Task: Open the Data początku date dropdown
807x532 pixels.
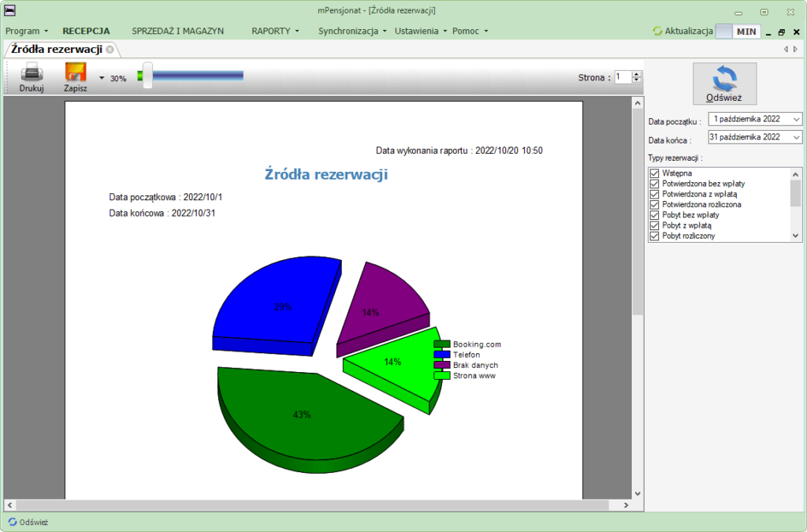Action: (x=796, y=119)
